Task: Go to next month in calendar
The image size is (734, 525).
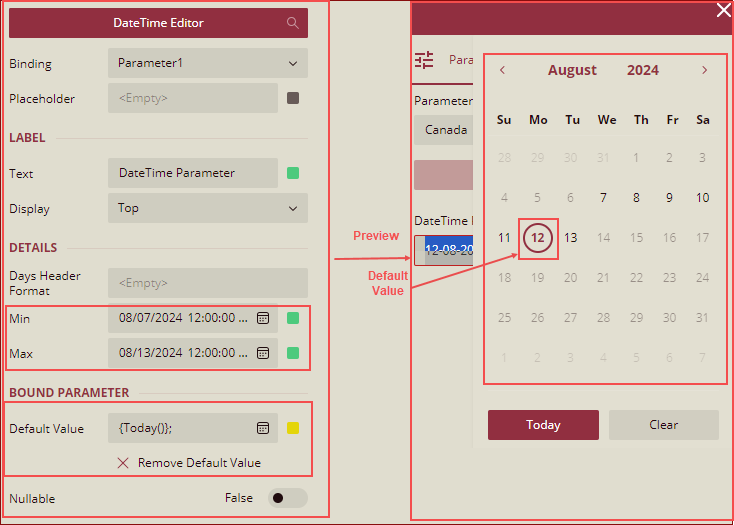Action: coord(705,70)
